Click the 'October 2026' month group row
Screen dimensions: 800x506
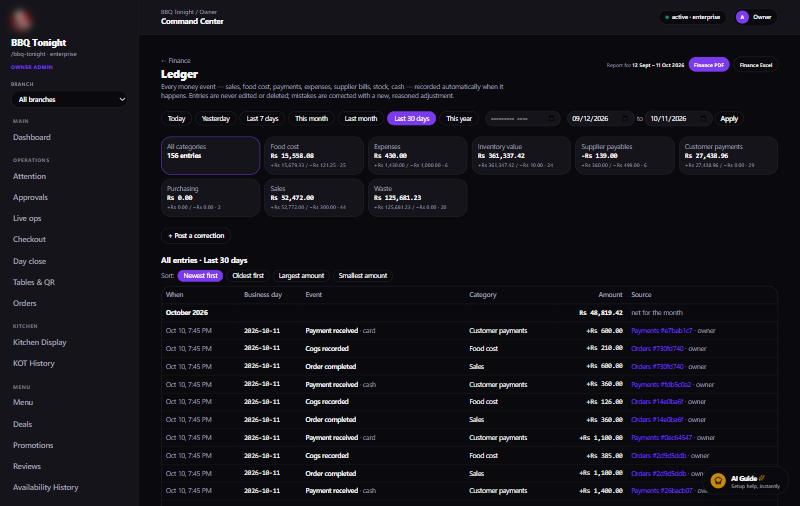(469, 313)
